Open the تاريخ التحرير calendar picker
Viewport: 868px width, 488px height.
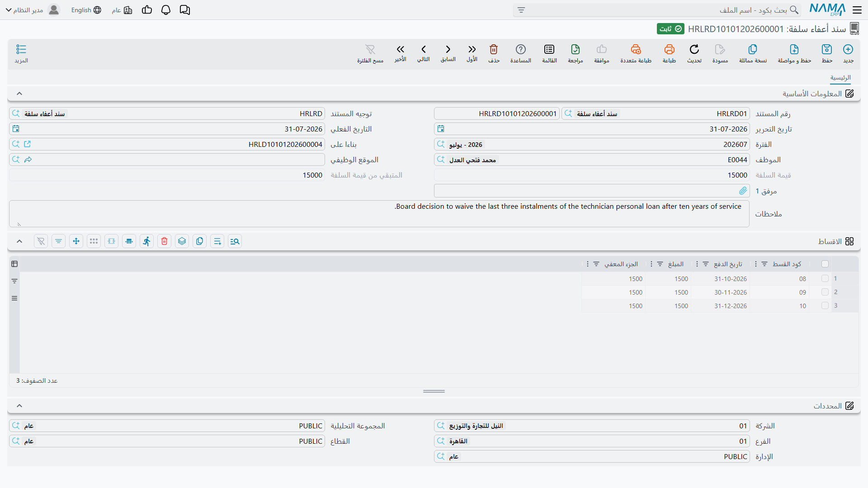tap(441, 129)
